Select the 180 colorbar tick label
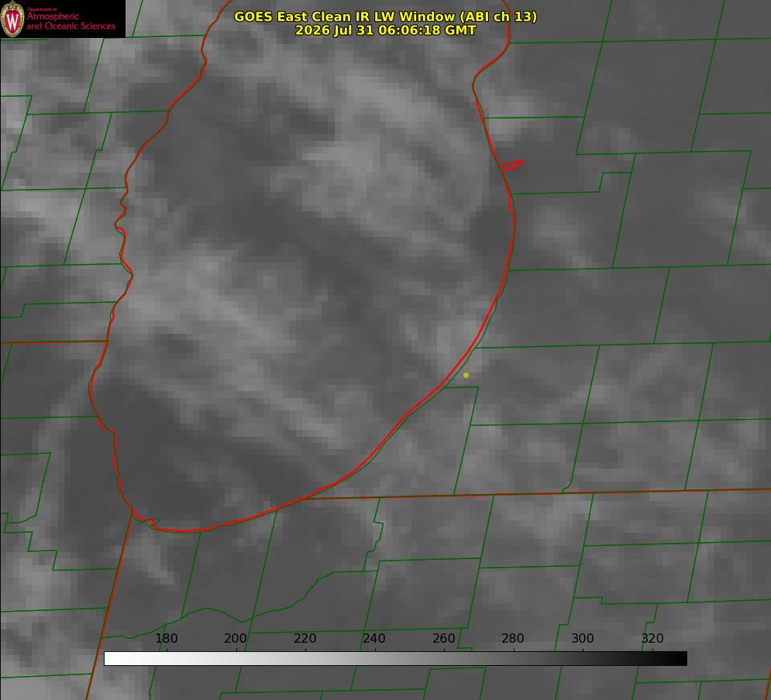 [166, 638]
